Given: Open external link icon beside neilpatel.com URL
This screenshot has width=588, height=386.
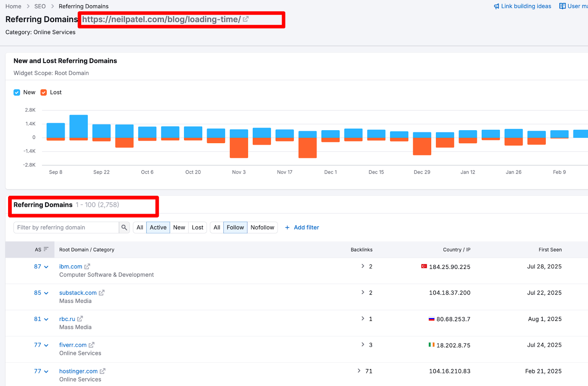Looking at the screenshot, I should pos(246,19).
